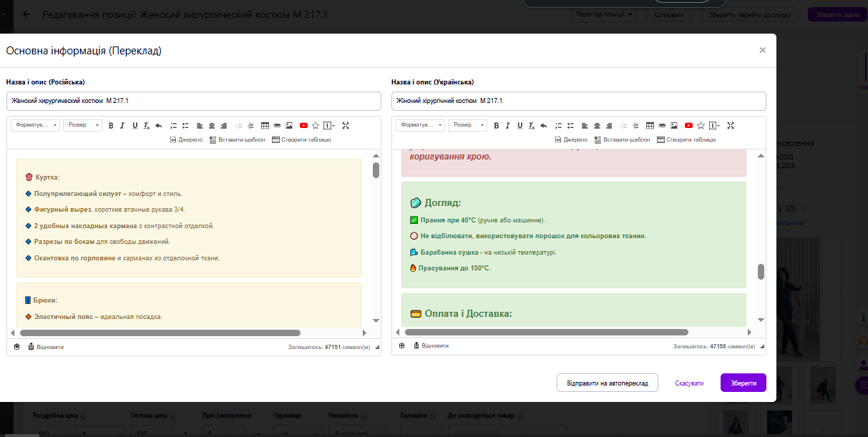
Task: Open the Format dropdown in the Ukrainian editor
Action: coord(420,125)
